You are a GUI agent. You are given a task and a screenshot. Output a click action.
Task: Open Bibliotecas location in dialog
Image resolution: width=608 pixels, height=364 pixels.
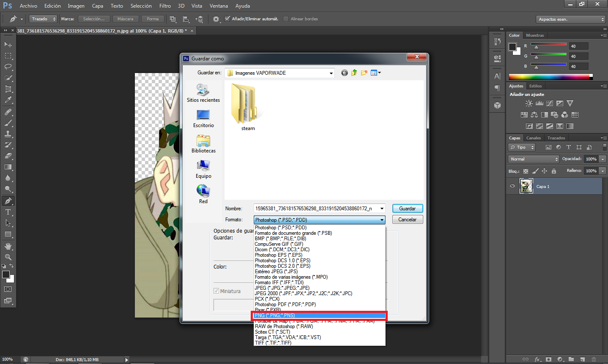203,144
